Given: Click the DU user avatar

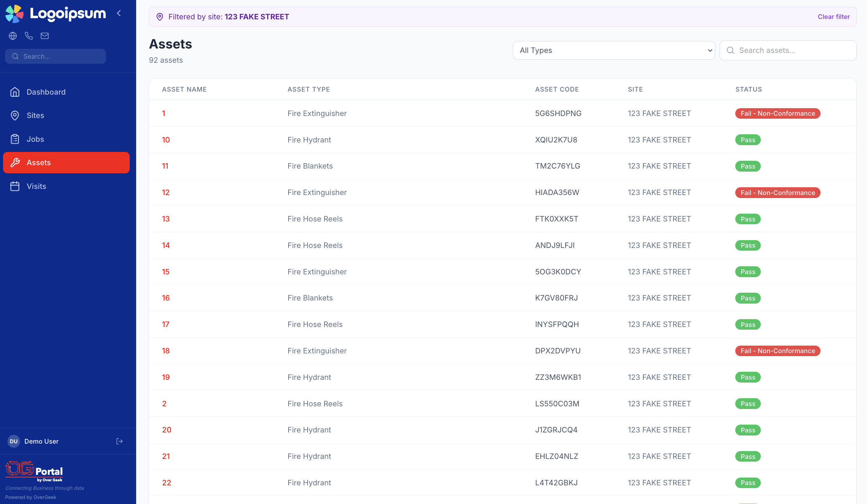Looking at the screenshot, I should (x=14, y=441).
